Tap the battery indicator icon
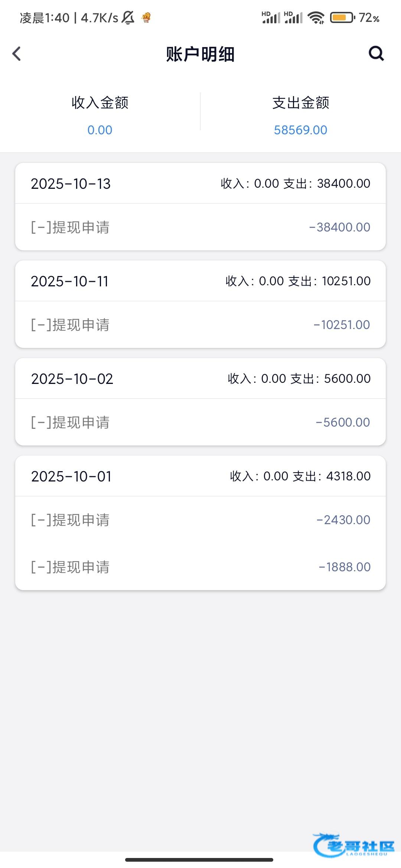 tap(342, 17)
